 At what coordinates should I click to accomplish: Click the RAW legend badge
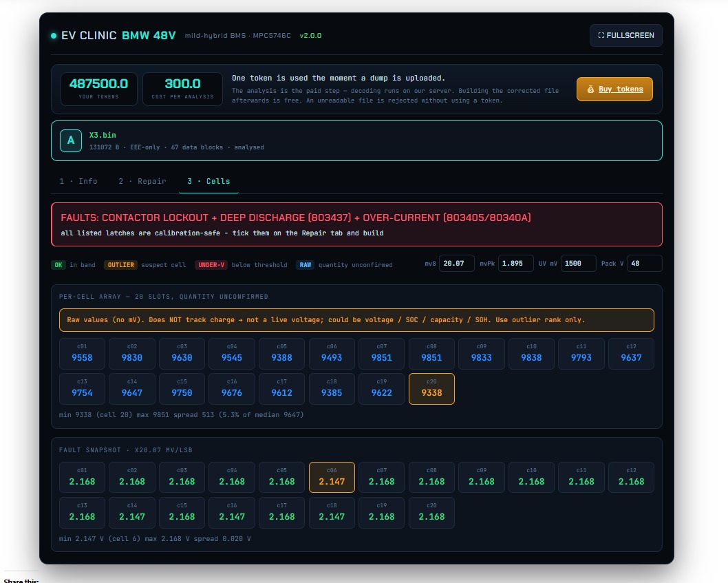click(x=305, y=265)
